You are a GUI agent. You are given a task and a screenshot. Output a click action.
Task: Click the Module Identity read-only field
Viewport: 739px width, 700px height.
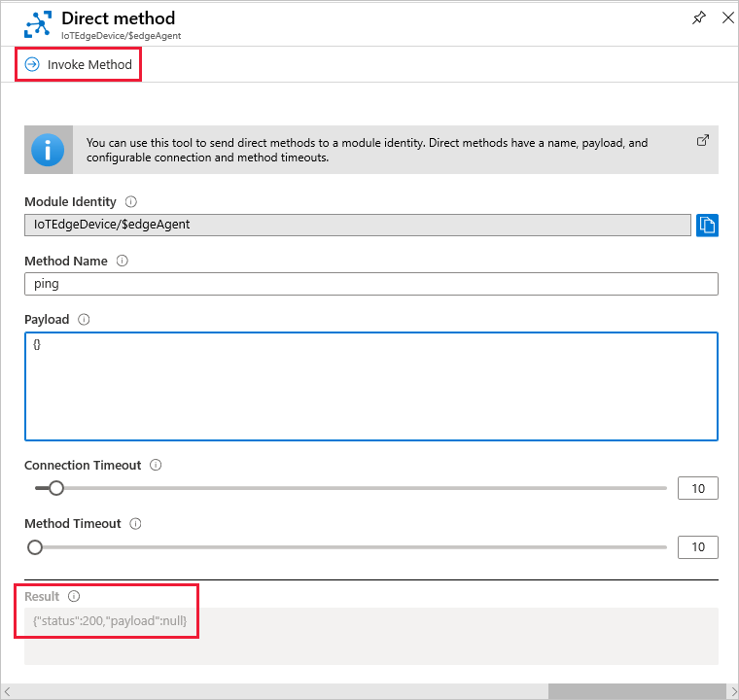[357, 225]
